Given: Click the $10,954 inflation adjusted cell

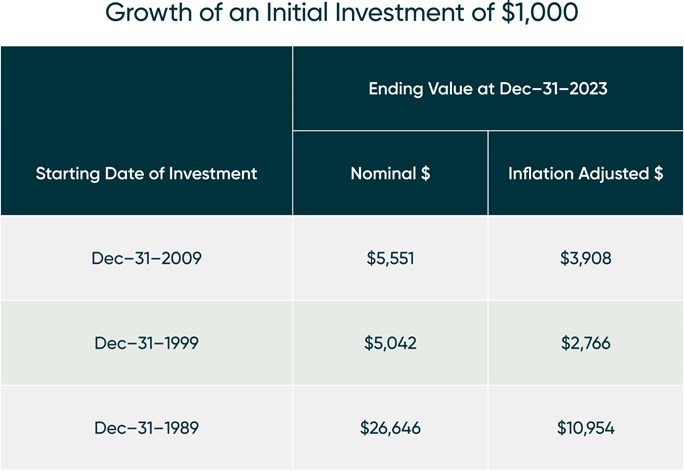Looking at the screenshot, I should pyautogui.click(x=585, y=428).
